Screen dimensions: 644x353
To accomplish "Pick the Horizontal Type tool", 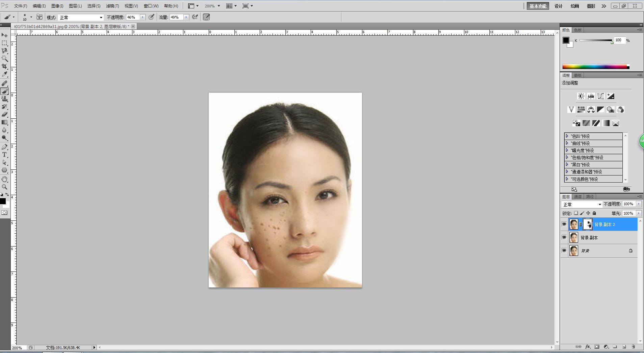I will pyautogui.click(x=4, y=155).
